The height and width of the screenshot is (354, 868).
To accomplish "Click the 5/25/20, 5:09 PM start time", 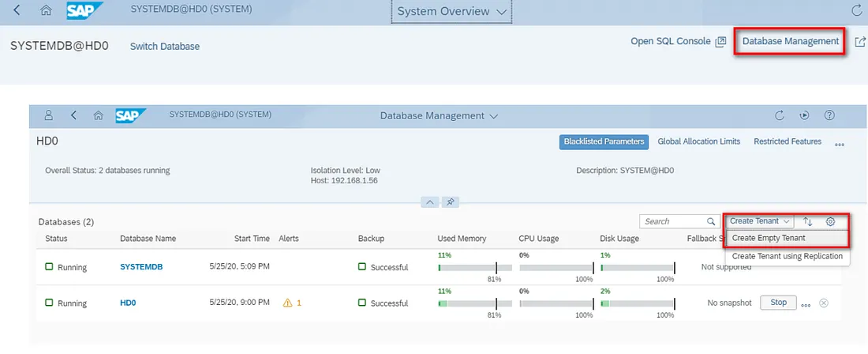I will coord(240,266).
